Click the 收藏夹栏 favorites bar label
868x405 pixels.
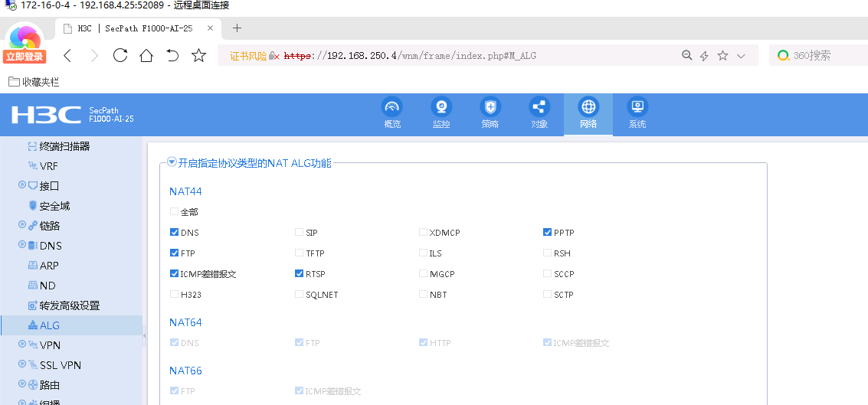point(41,82)
